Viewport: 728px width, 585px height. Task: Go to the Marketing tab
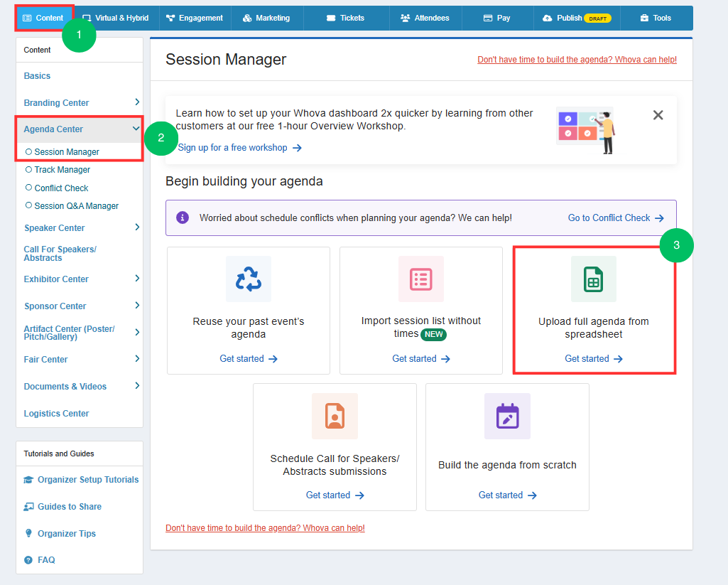pyautogui.click(x=267, y=18)
